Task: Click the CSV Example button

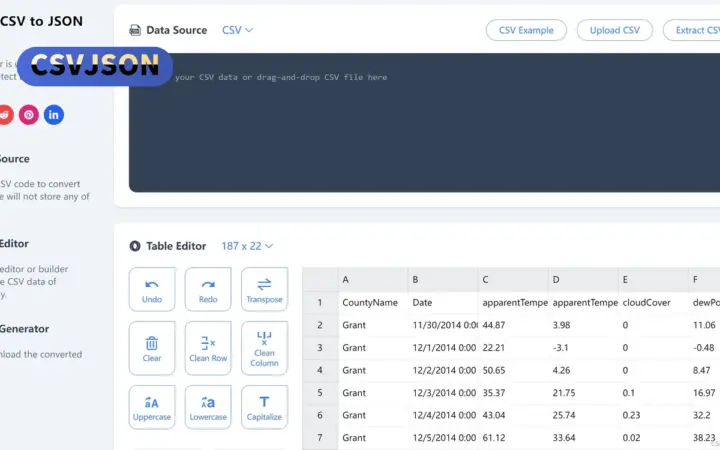Action: tap(526, 30)
